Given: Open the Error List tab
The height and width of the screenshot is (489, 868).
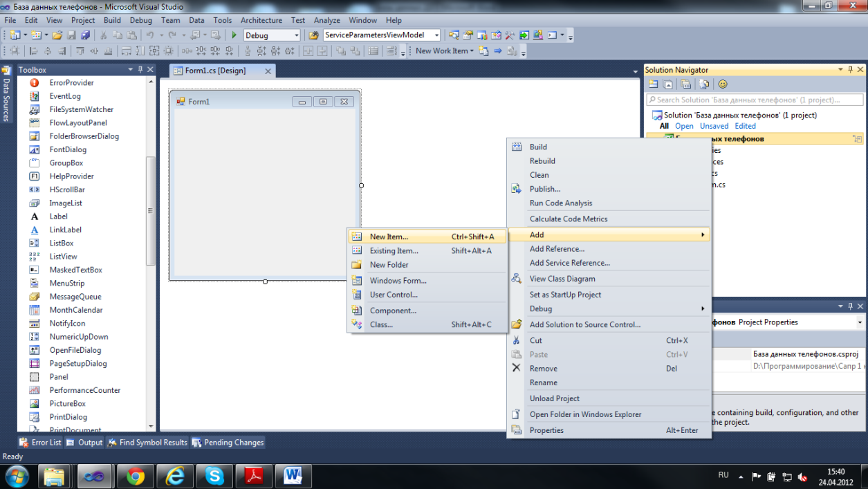Looking at the screenshot, I should pos(40,443).
